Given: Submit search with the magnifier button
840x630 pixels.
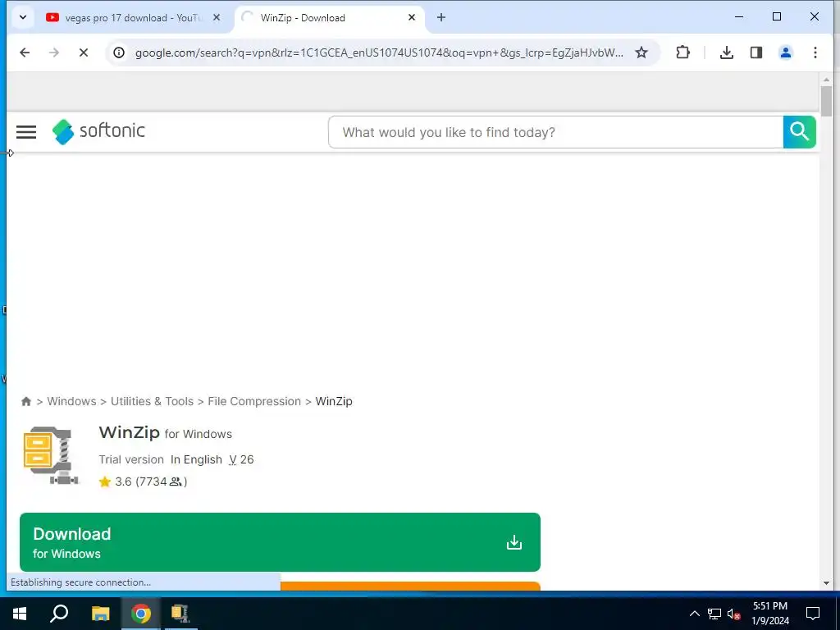Looking at the screenshot, I should point(799,132).
